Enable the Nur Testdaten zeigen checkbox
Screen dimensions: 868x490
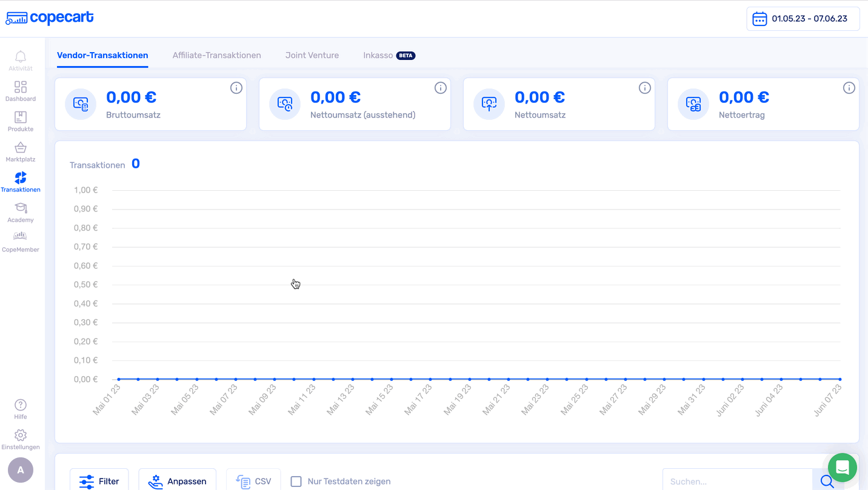296,482
